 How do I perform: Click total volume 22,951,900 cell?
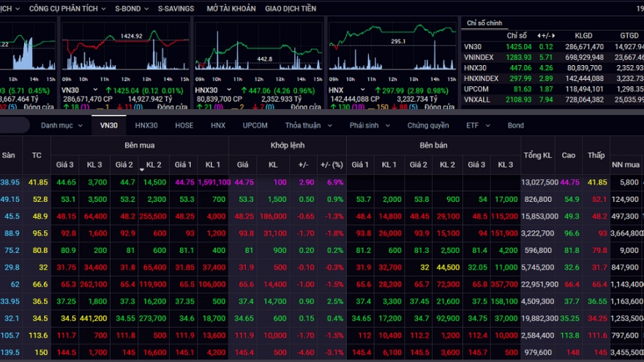click(x=539, y=284)
